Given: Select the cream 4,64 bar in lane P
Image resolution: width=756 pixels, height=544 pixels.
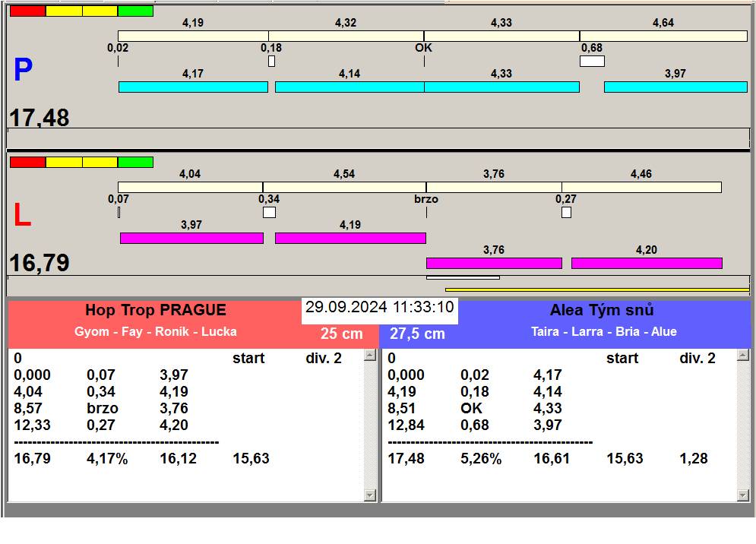Looking at the screenshot, I should pyautogui.click(x=663, y=36).
